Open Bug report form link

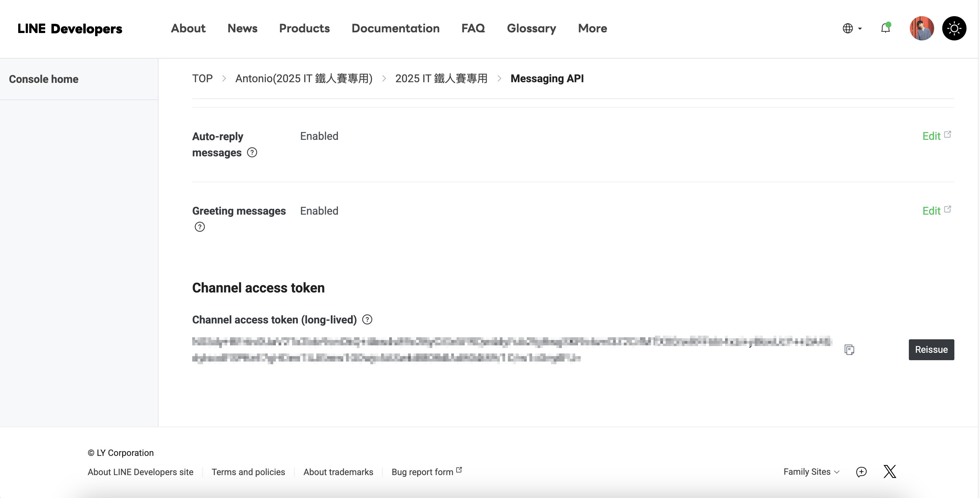[427, 472]
